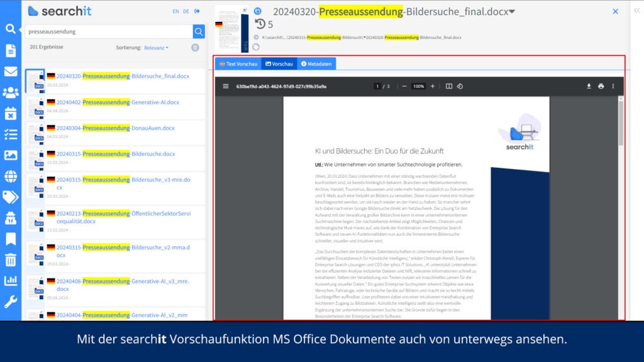Viewport: 644px width, 362px height.
Task: Print the previewed document
Action: (601, 86)
